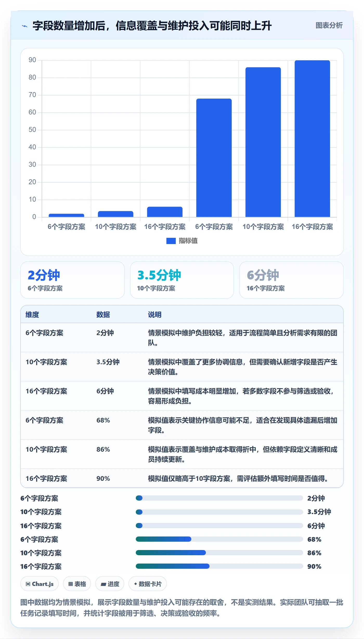Image resolution: width=364 pixels, height=639 pixels.
Task: Click the 90 value on the y-axis
Action: coord(32,60)
